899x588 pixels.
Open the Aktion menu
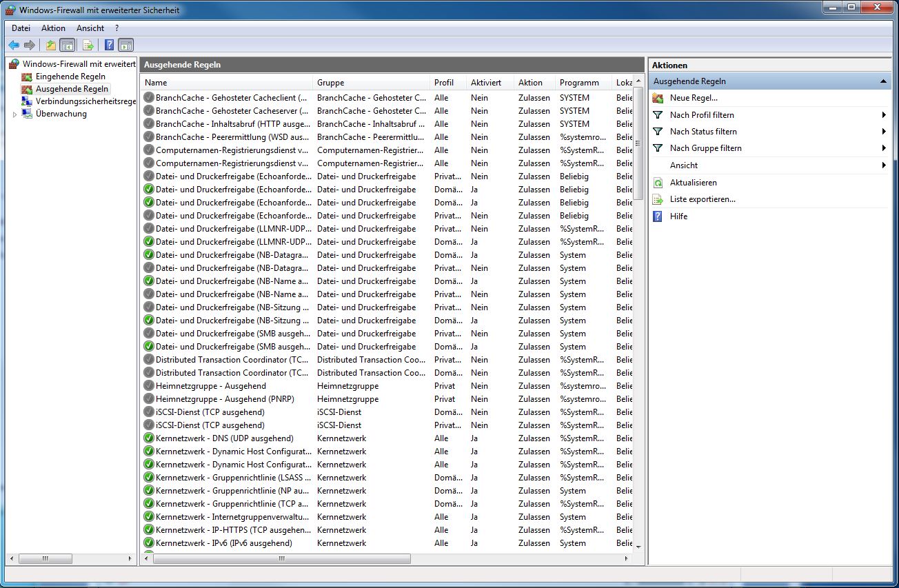pos(53,28)
